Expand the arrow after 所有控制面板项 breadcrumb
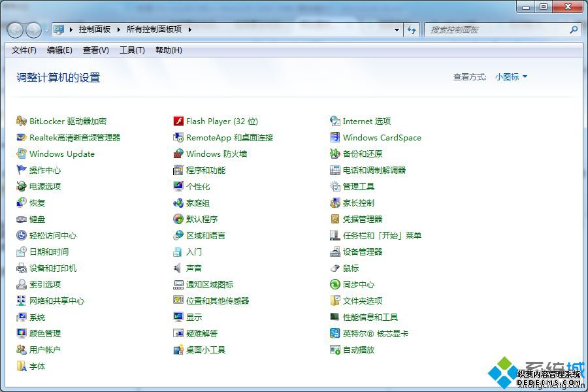Viewport: 588px width, 392px height. [189, 29]
